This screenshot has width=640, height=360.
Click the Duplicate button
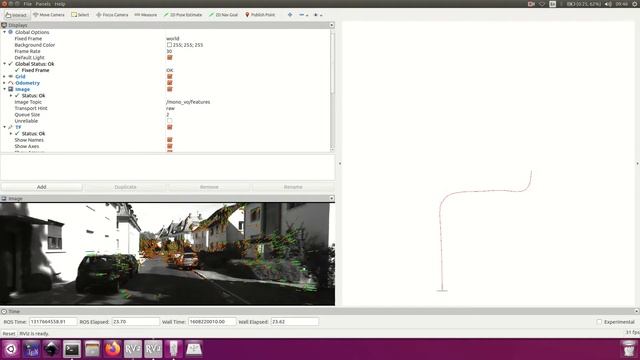coord(125,187)
